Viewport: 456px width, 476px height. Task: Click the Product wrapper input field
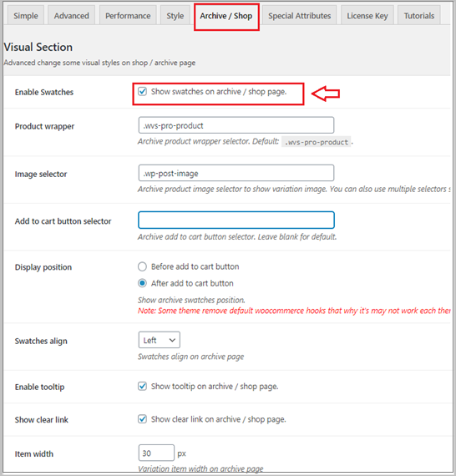pos(236,125)
